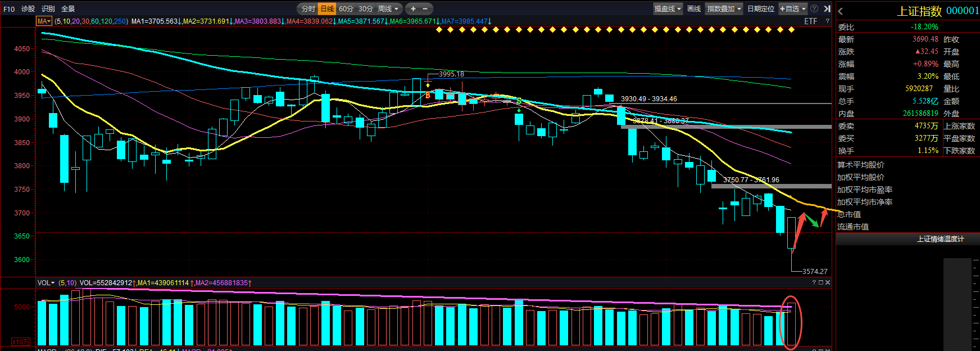Select the 日线 daily chart tab
The image size is (980, 351).
[x=327, y=9]
